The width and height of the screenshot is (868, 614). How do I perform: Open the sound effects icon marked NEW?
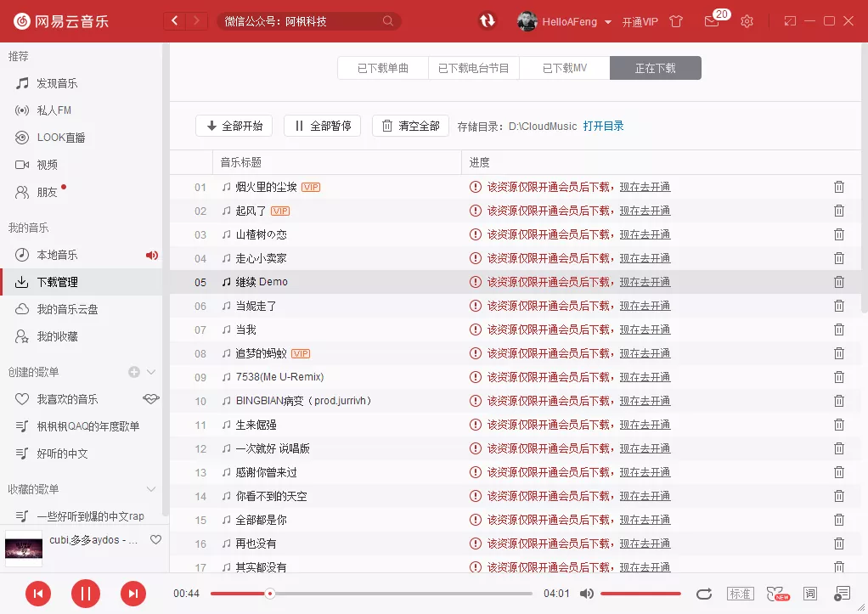click(x=778, y=594)
